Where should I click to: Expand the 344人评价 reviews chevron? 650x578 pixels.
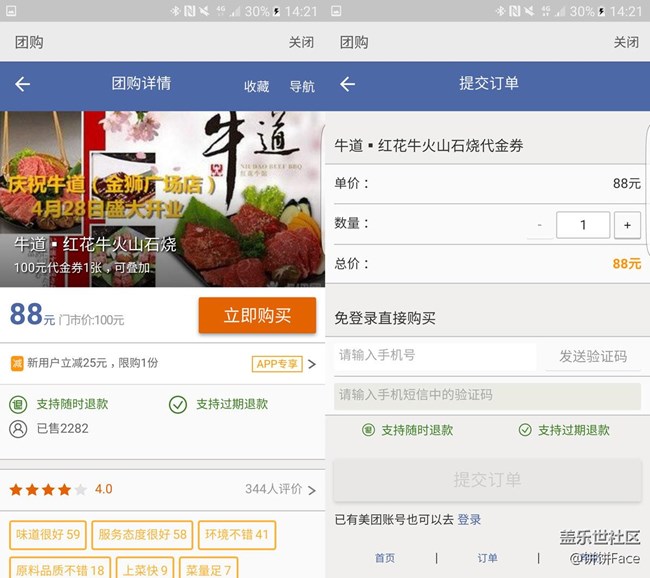click(x=311, y=490)
